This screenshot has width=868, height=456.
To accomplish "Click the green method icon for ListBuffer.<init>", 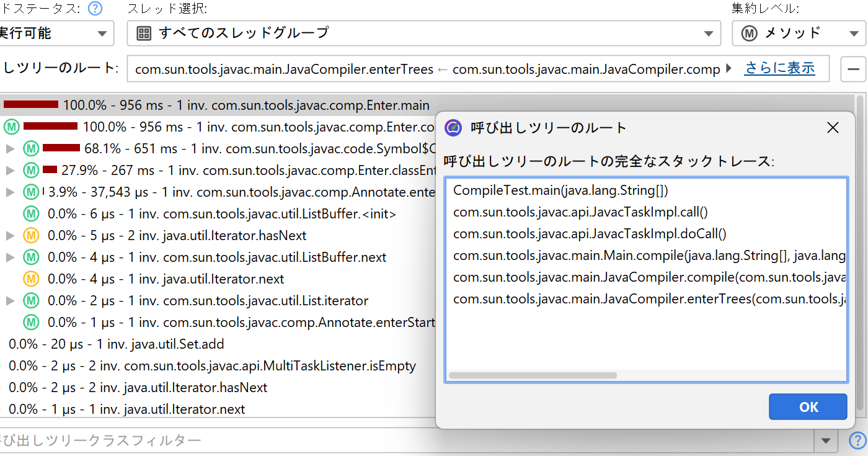I will tap(31, 214).
